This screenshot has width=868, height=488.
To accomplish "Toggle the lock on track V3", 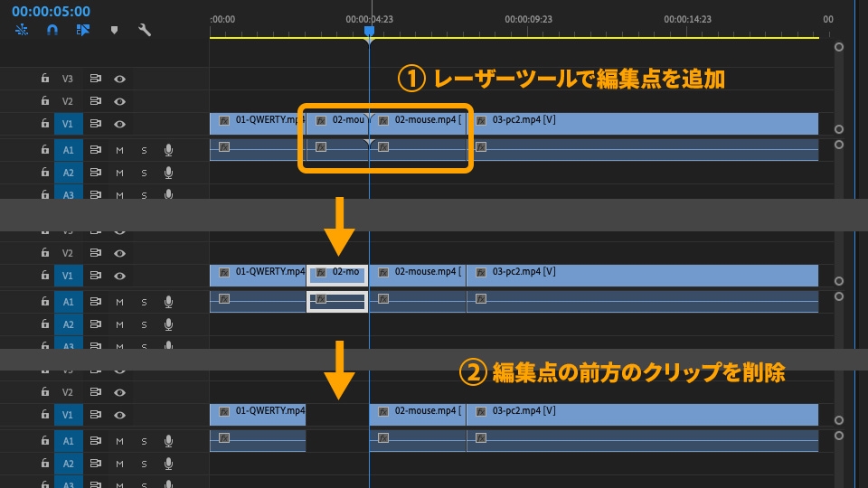I will point(45,79).
